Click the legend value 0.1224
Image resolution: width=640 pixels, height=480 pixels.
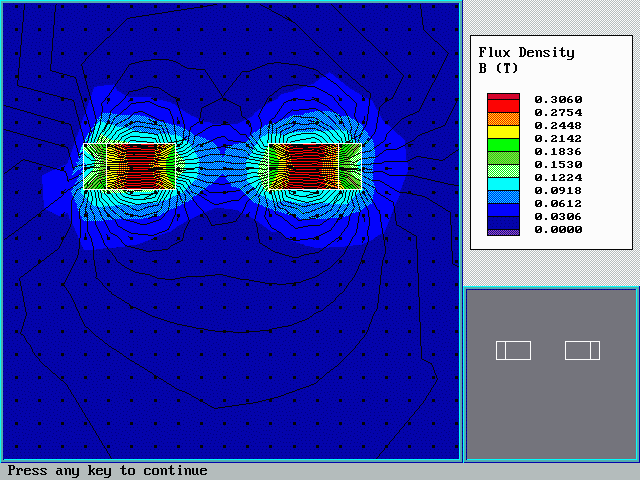click(x=558, y=178)
